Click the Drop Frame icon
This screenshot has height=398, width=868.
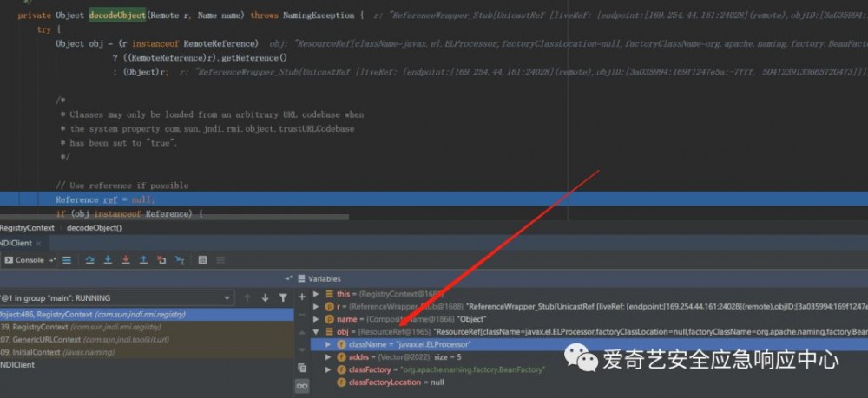[x=161, y=260]
